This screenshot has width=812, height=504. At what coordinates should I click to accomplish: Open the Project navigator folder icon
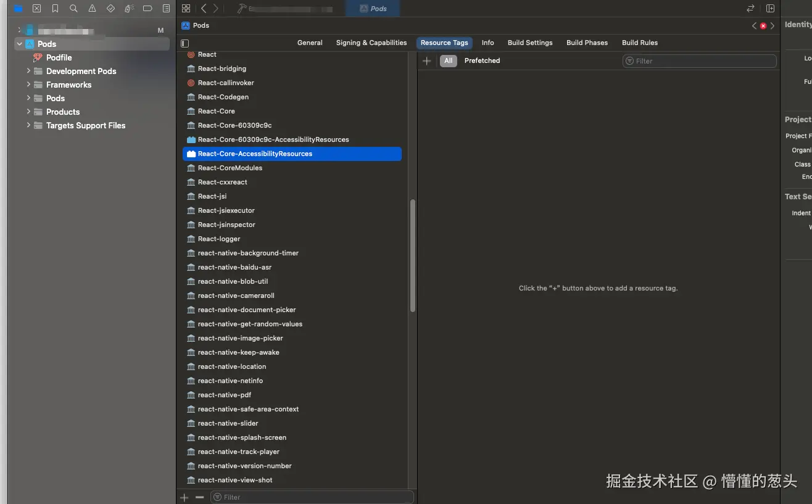pyautogui.click(x=19, y=9)
